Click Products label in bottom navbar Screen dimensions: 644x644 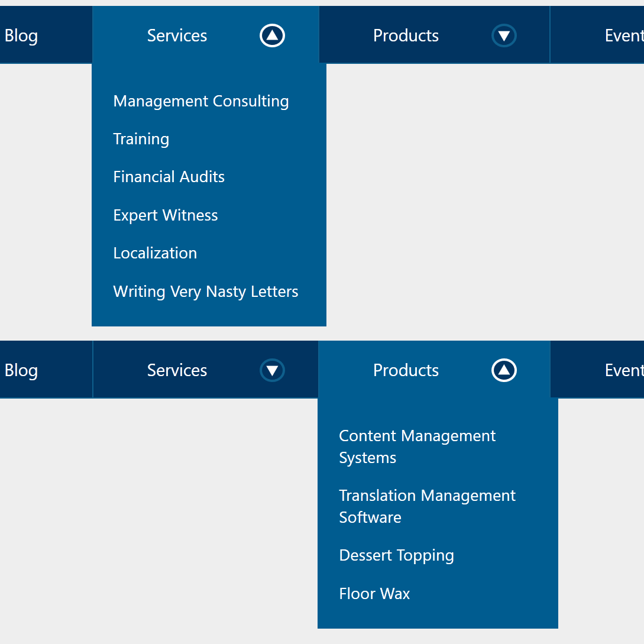[x=406, y=370]
